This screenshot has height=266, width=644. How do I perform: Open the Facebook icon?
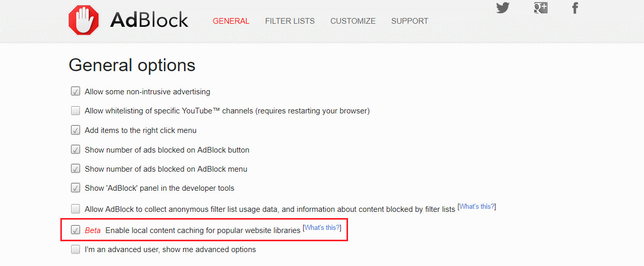click(575, 8)
